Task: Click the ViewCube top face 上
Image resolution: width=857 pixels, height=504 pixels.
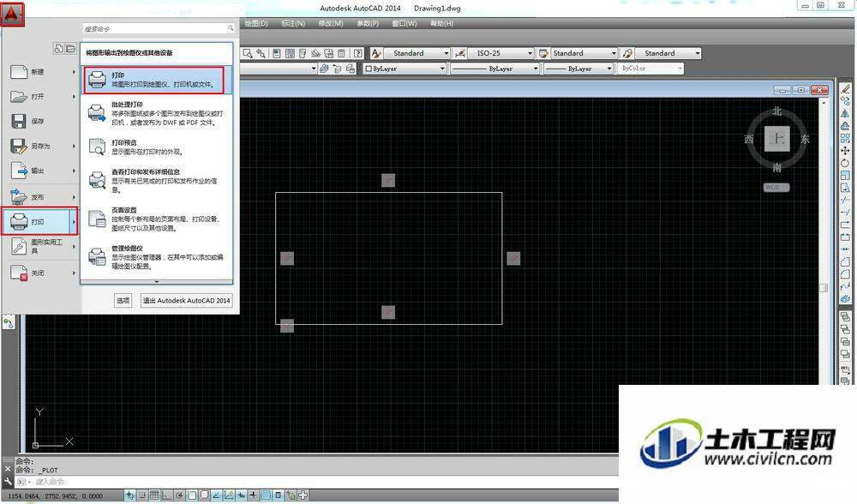Action: pyautogui.click(x=776, y=139)
